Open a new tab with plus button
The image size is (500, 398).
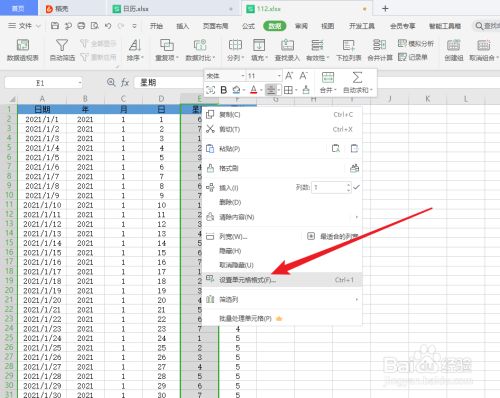point(385,9)
